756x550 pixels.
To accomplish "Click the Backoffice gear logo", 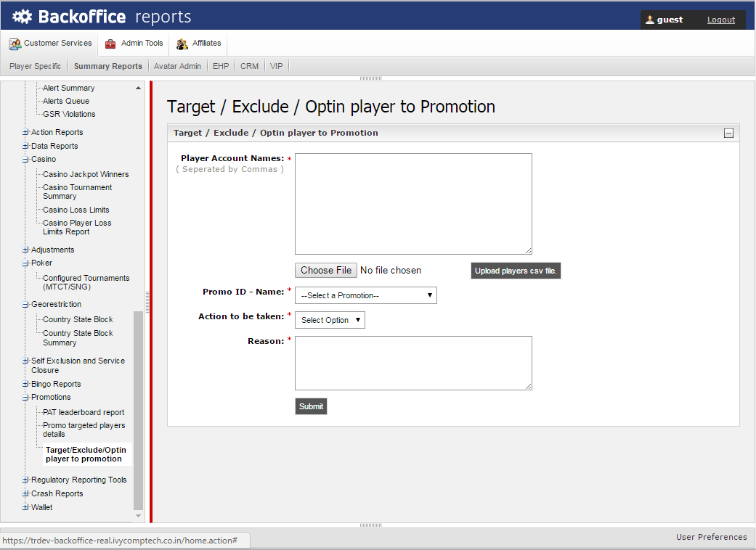I will point(22,17).
